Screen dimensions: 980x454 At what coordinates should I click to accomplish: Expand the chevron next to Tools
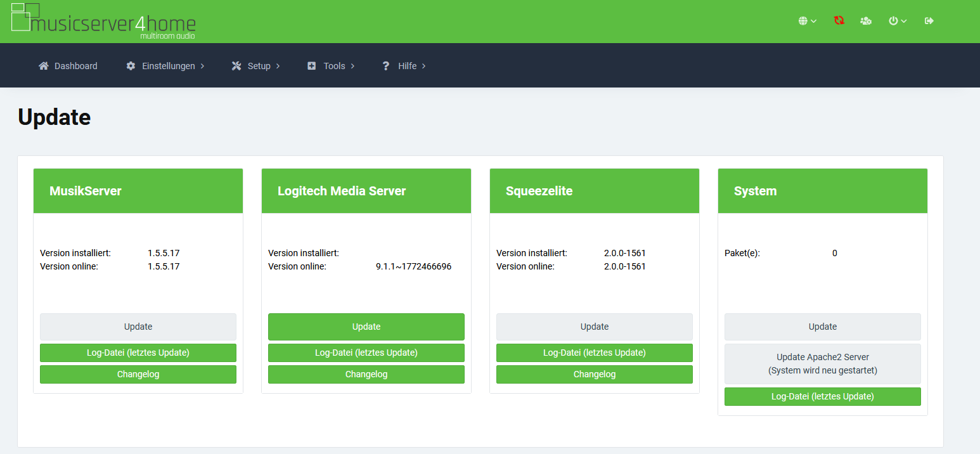pyautogui.click(x=352, y=66)
